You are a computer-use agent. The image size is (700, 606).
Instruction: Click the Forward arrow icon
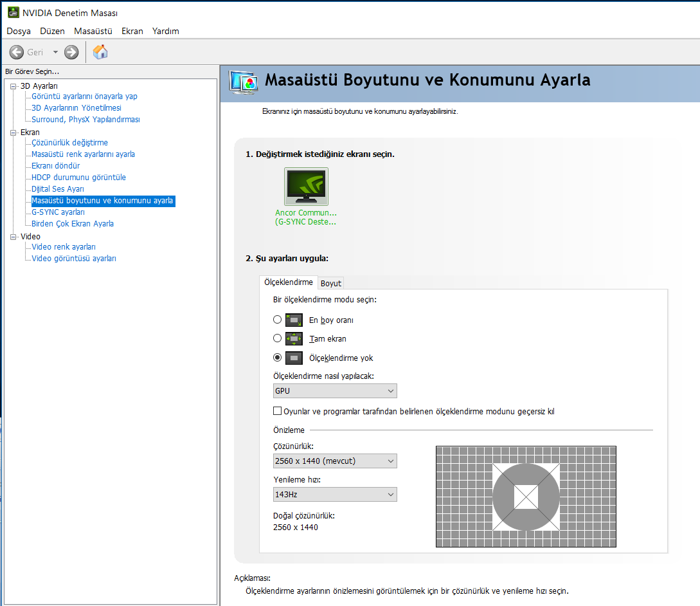(x=71, y=52)
